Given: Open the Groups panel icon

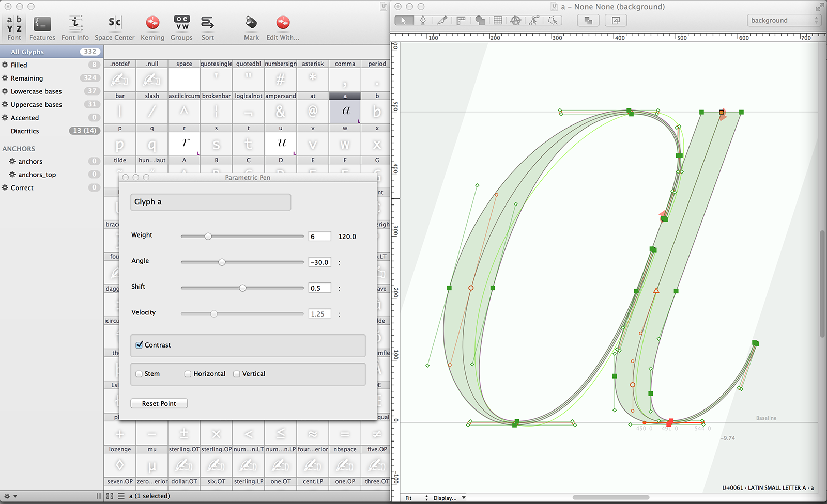Looking at the screenshot, I should (x=181, y=28).
